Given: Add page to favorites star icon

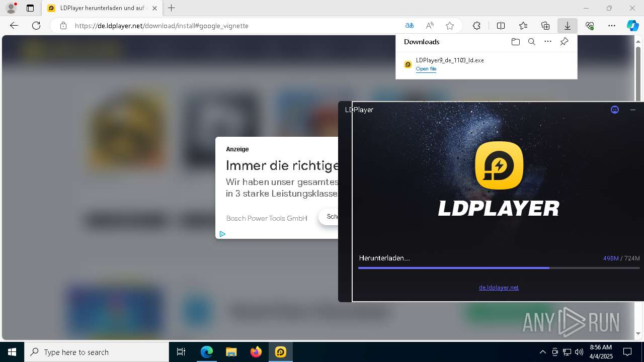Looking at the screenshot, I should pos(450,26).
